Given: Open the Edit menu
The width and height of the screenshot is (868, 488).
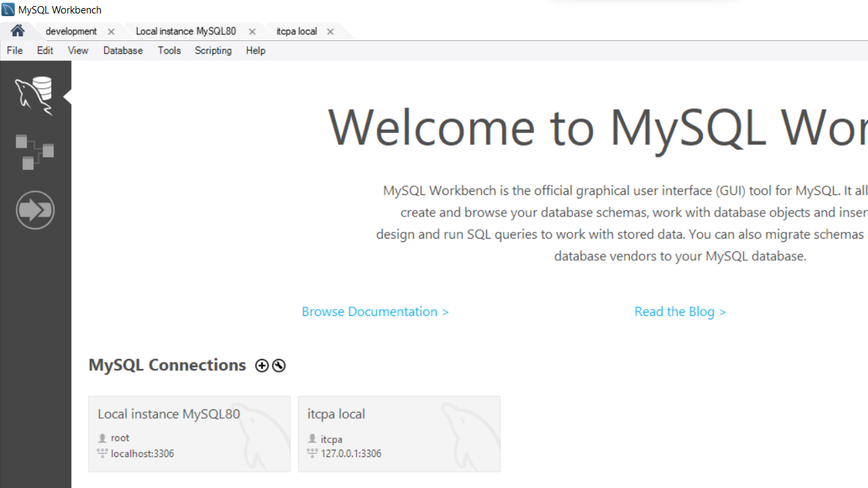Looking at the screenshot, I should [45, 50].
